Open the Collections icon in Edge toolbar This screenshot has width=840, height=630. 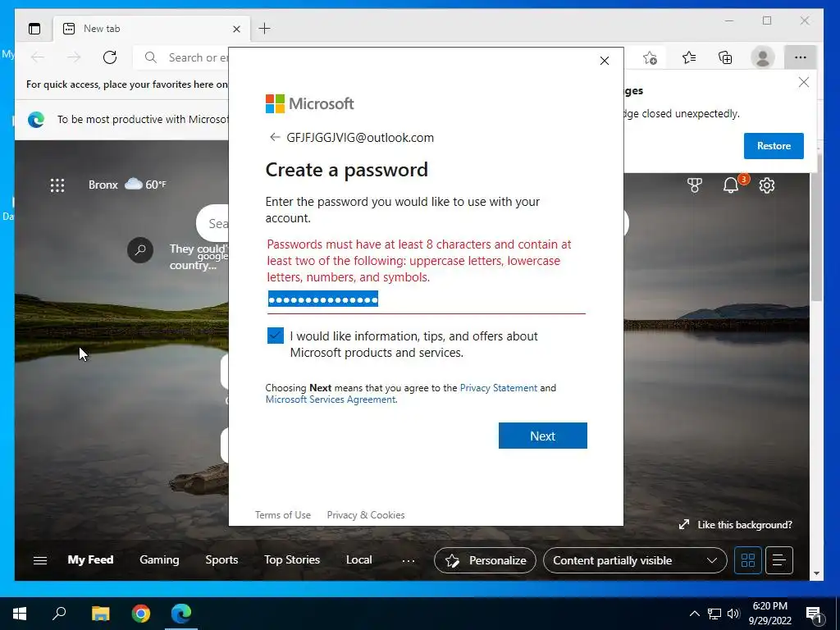point(725,57)
